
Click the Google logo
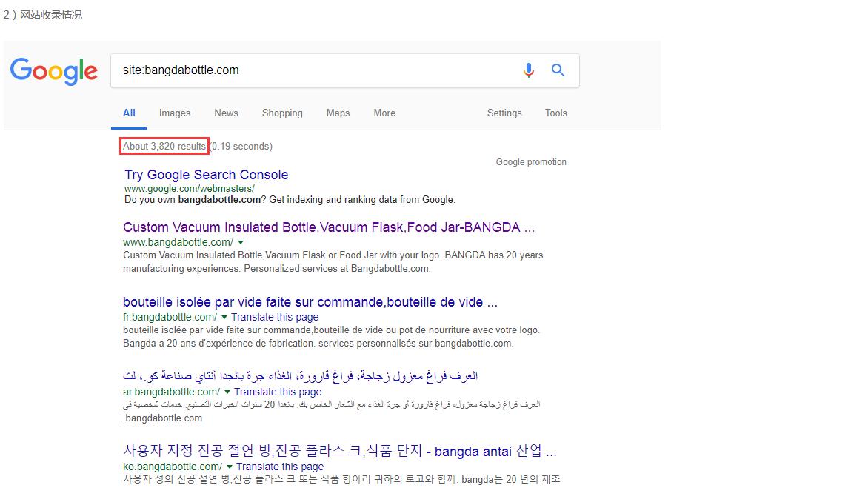tap(54, 71)
